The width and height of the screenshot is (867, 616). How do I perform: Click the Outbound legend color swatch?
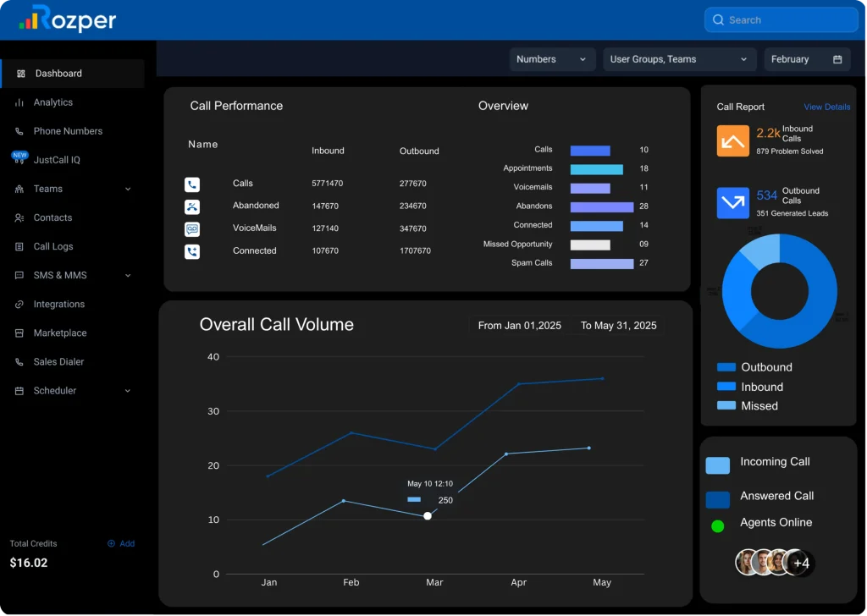coord(726,367)
